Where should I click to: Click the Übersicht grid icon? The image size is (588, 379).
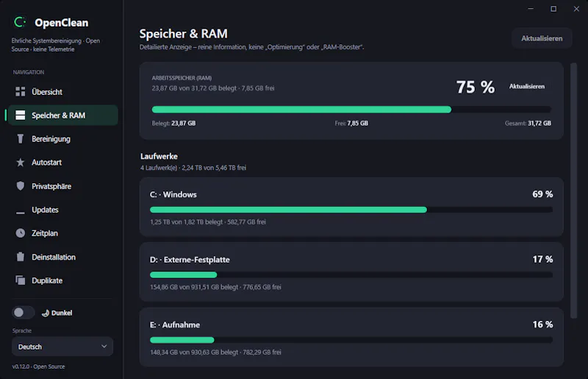pos(21,92)
